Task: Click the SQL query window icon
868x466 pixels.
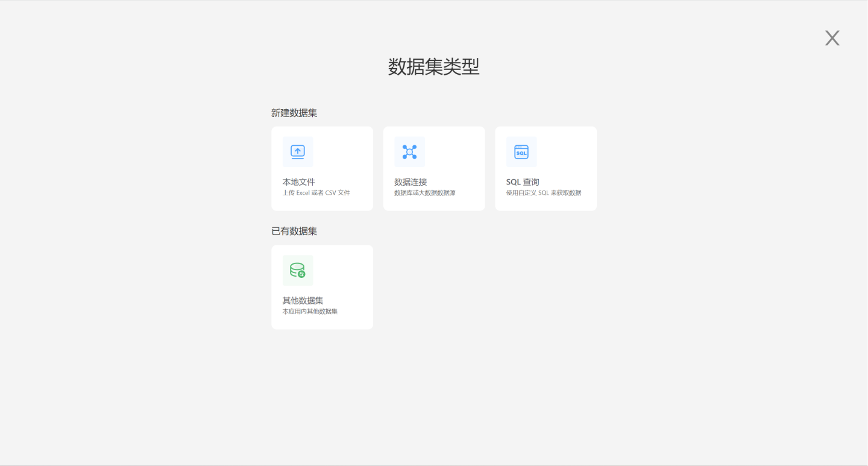Action: pos(521,152)
